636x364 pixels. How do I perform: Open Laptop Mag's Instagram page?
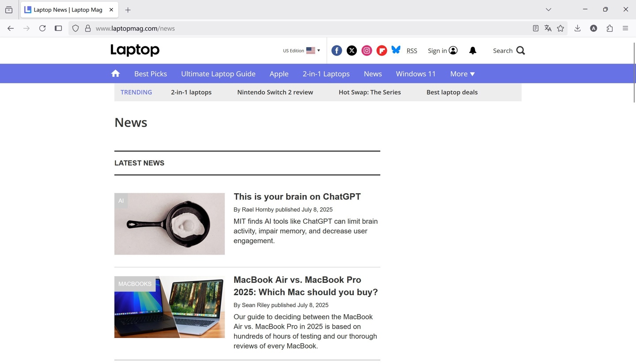point(367,50)
